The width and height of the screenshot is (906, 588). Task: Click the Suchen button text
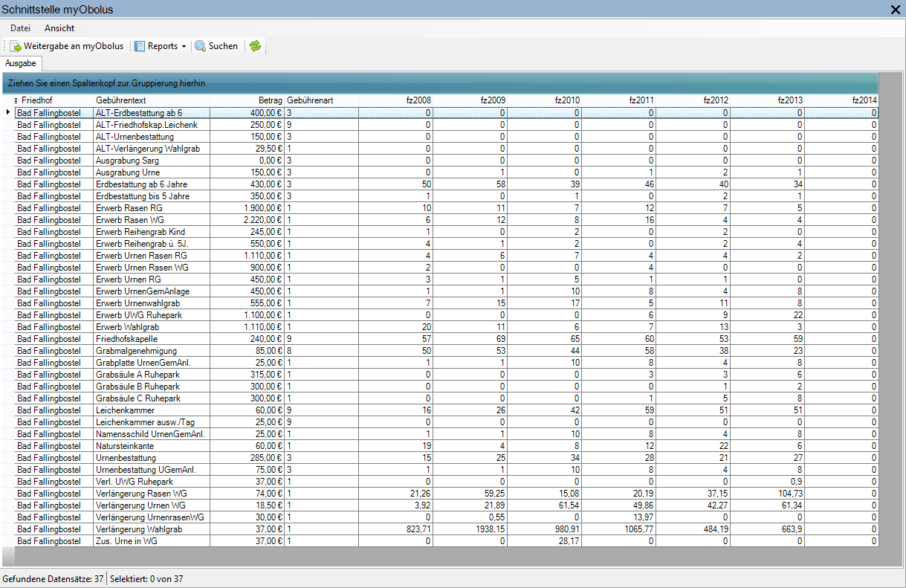click(223, 46)
